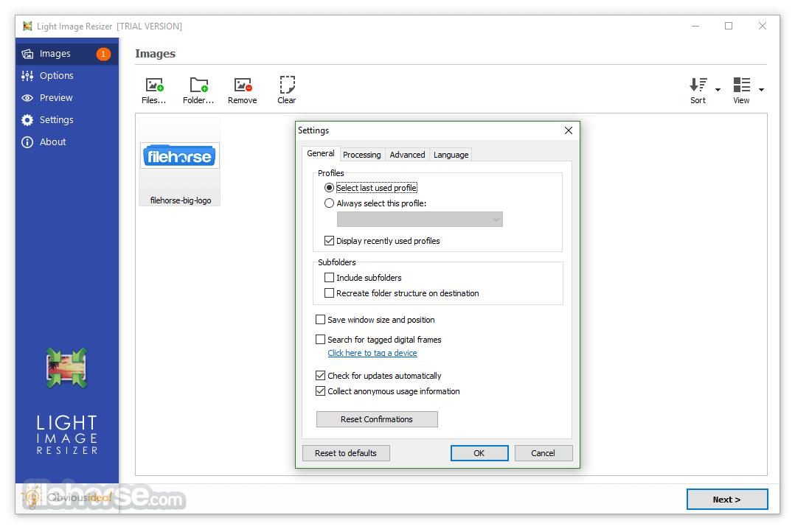795x532 pixels.
Task: Maximize the Light Image Resizer window
Action: tap(729, 26)
